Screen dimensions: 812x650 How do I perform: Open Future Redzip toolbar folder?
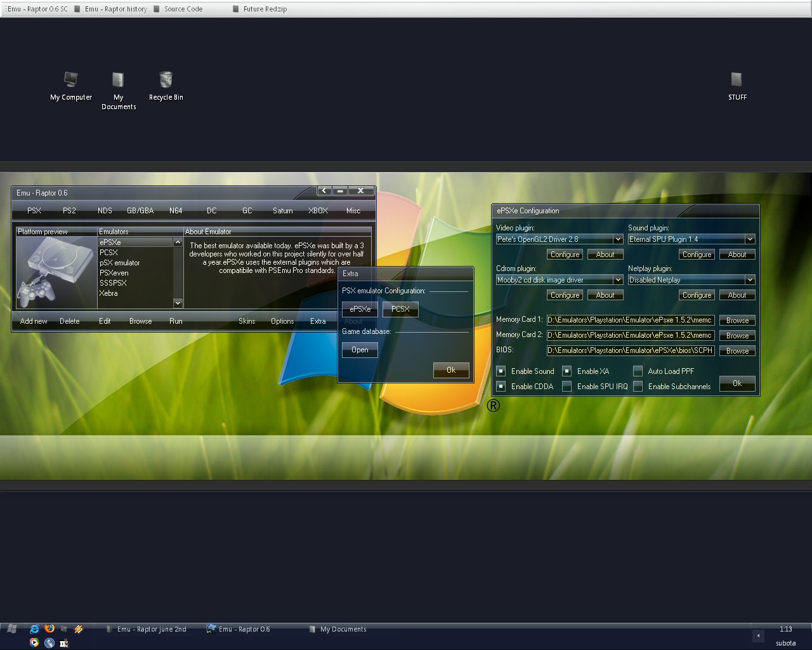pos(259,9)
